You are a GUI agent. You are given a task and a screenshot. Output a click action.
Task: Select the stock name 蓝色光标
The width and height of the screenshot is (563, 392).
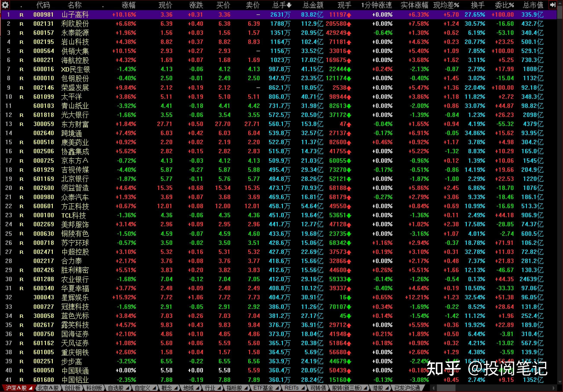click(x=75, y=316)
